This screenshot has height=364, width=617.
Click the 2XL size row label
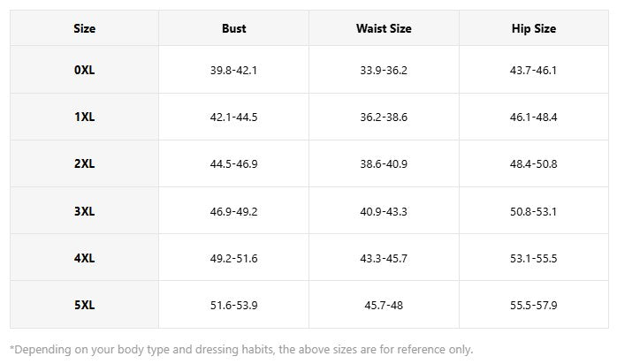pyautogui.click(x=85, y=164)
